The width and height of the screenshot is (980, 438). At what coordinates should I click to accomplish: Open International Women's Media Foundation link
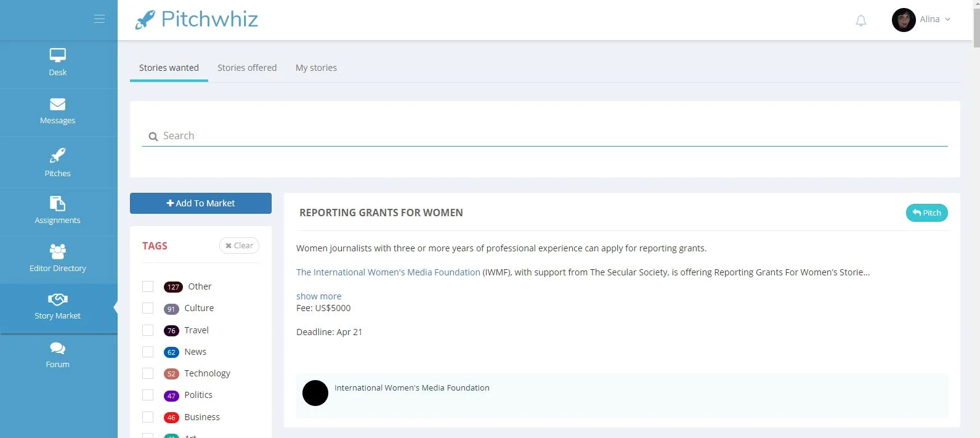[388, 272]
